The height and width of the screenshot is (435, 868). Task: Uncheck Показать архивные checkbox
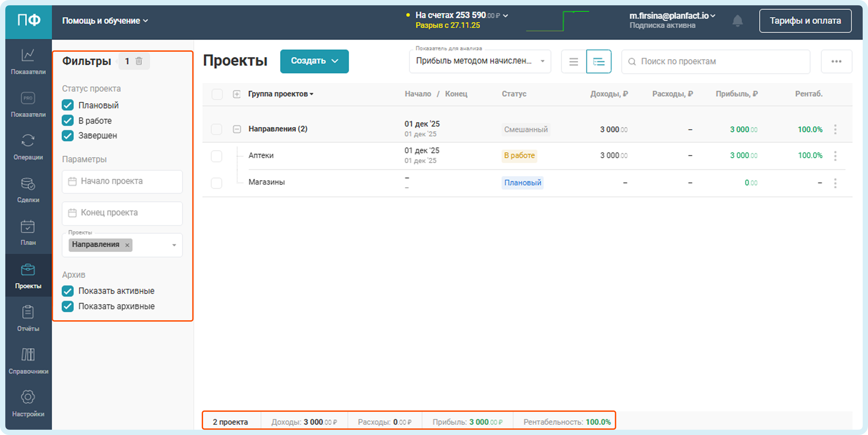[68, 306]
